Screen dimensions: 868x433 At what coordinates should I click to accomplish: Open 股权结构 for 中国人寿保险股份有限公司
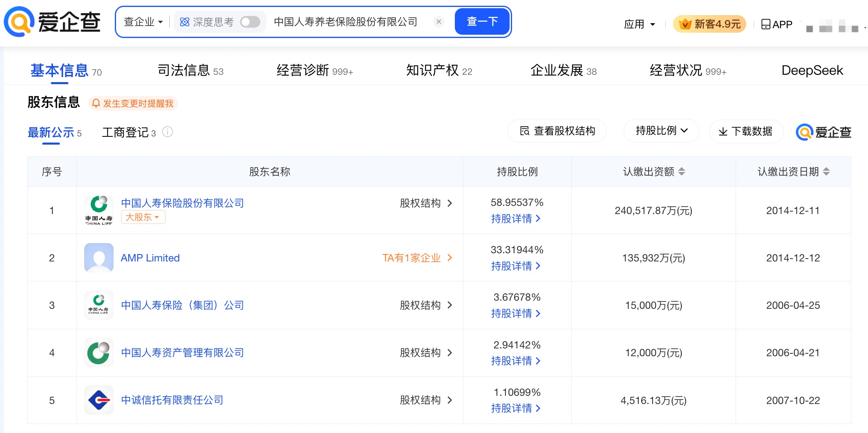[426, 203]
